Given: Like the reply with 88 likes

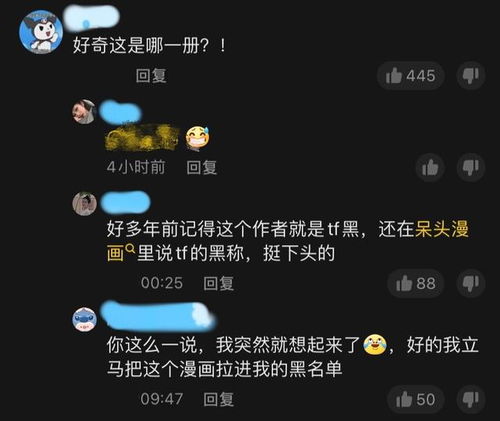Looking at the screenshot, I should pyautogui.click(x=416, y=284).
